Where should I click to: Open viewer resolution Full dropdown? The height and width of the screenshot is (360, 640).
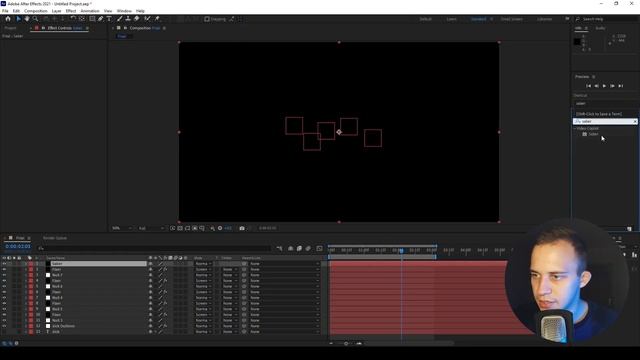151,228
